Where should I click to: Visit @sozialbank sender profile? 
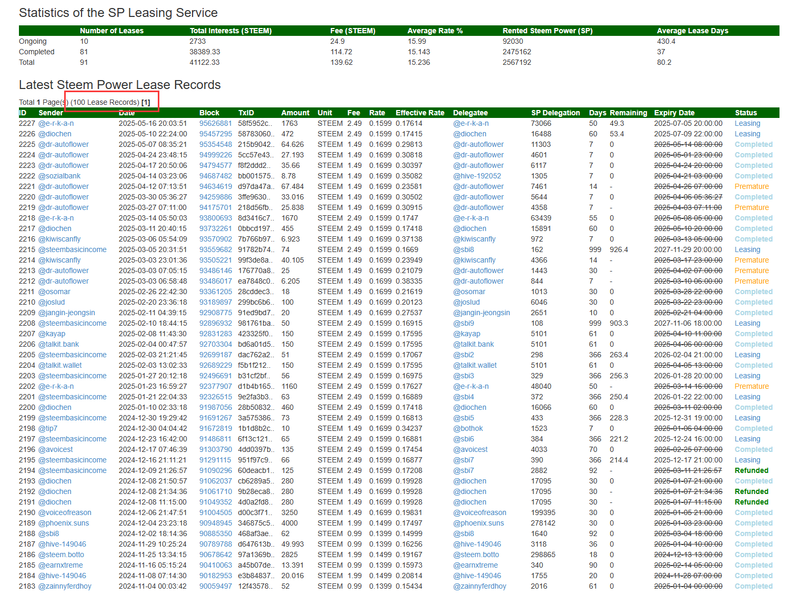(59, 176)
